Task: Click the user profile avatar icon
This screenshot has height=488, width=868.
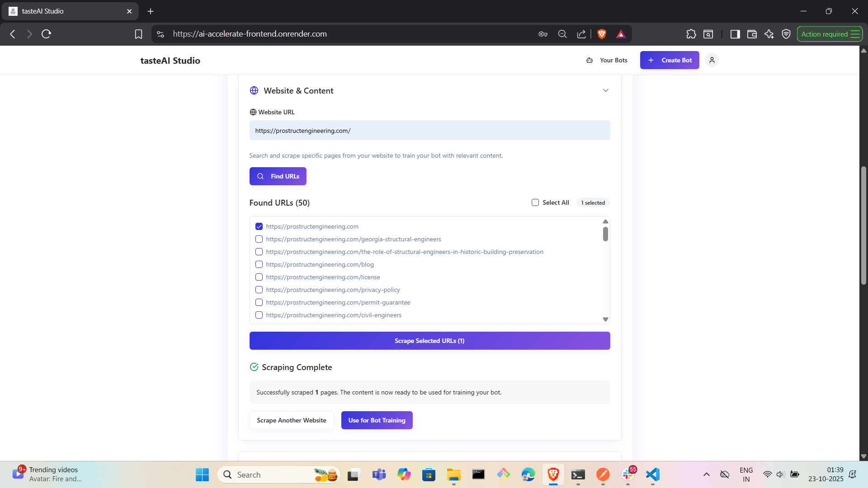Action: 712,60
